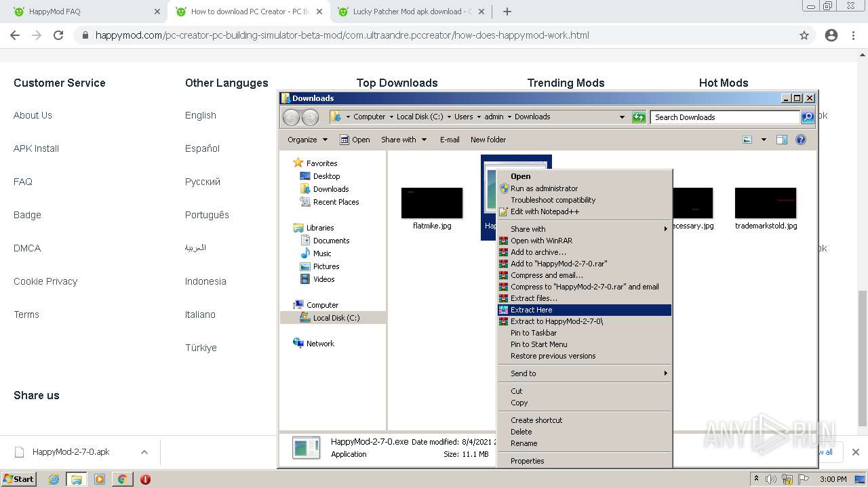The image size is (868, 488).
Task: Click New folder in Explorer toolbar
Action: tap(488, 140)
